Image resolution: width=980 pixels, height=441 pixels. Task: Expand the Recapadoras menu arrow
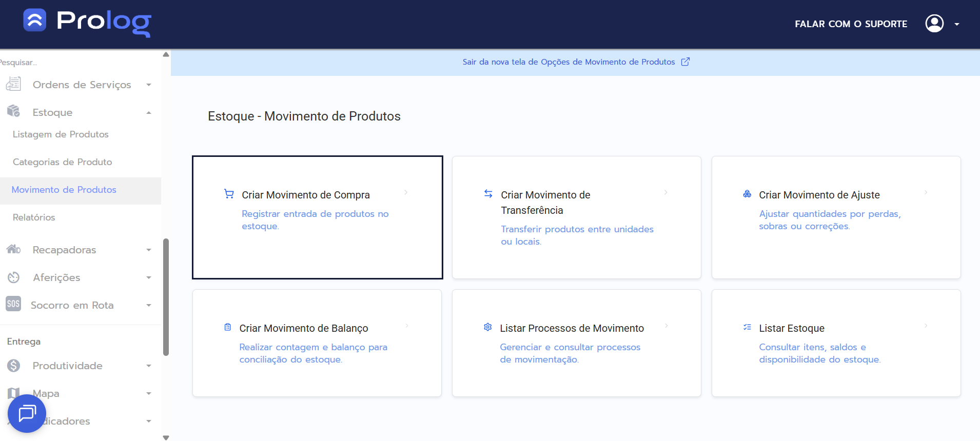148,250
